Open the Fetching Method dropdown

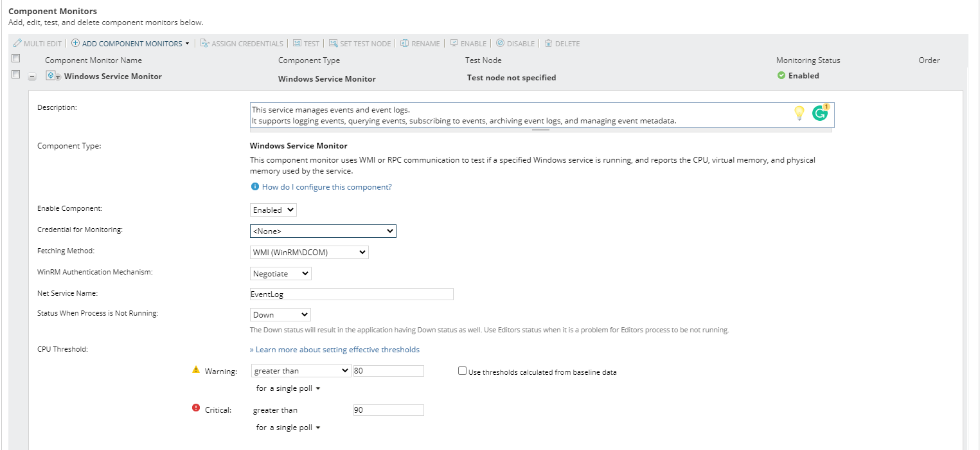click(x=309, y=253)
